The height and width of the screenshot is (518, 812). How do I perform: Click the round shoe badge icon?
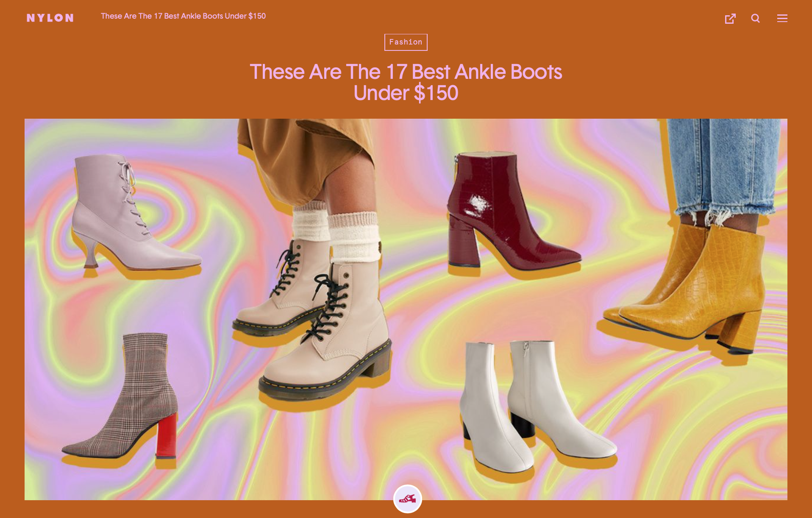tap(407, 499)
